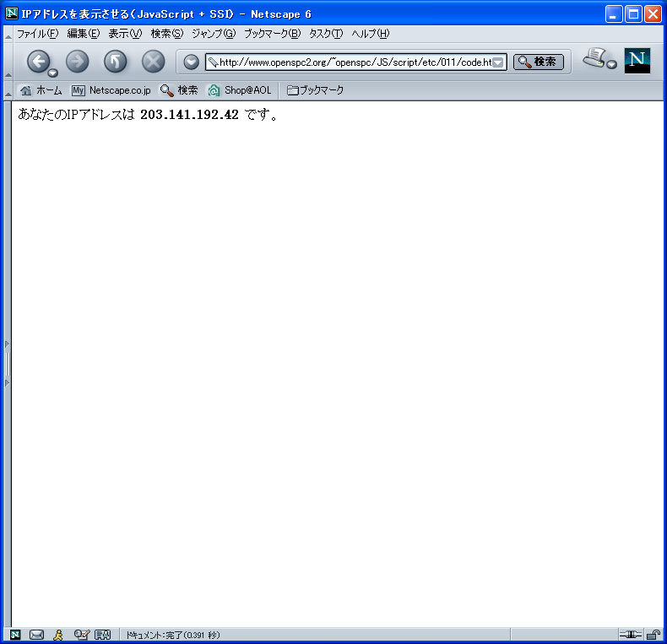Open the printer button dropdown arrow
This screenshot has height=644, width=667.
[x=612, y=65]
